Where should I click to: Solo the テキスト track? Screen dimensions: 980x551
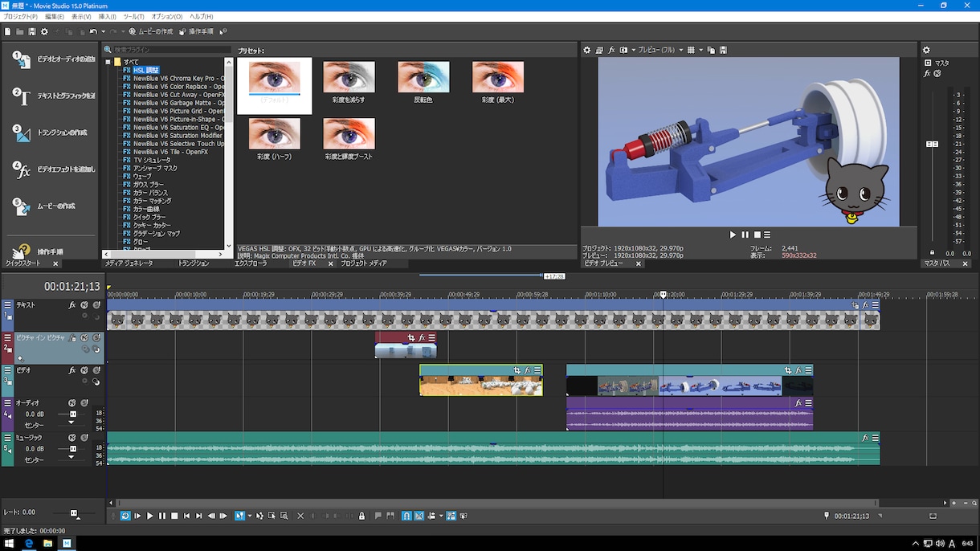[x=96, y=305]
